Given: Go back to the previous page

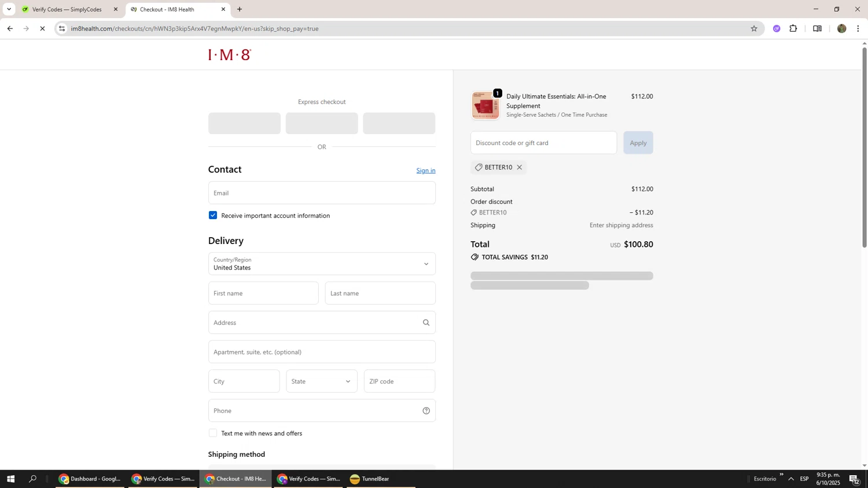Looking at the screenshot, I should tap(10, 28).
